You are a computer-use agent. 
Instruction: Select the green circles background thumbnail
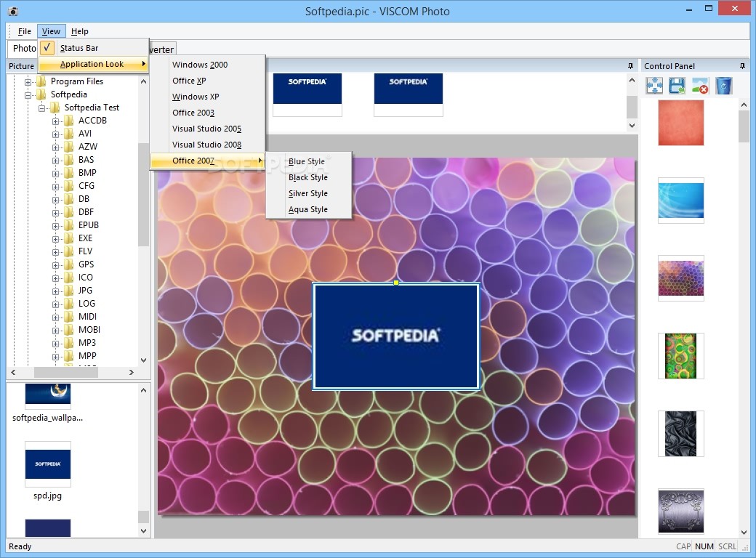point(681,356)
